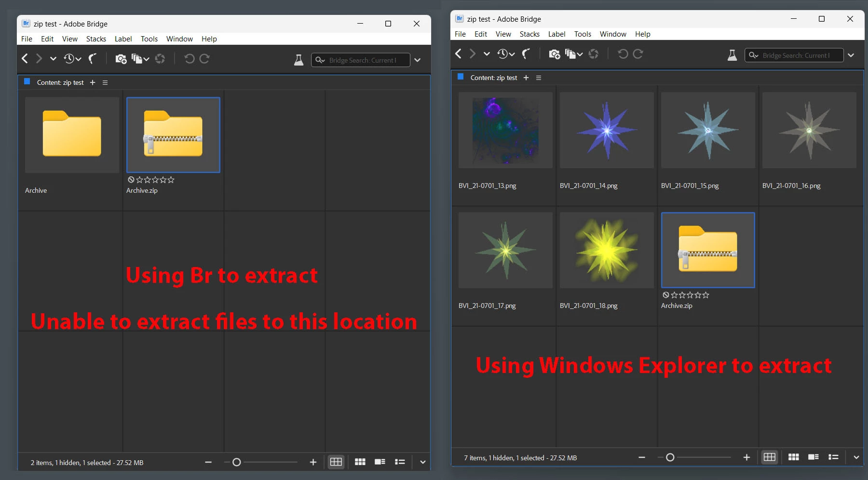Click the beaker icon in right window
Image resolution: width=868 pixels, height=480 pixels.
coord(732,55)
